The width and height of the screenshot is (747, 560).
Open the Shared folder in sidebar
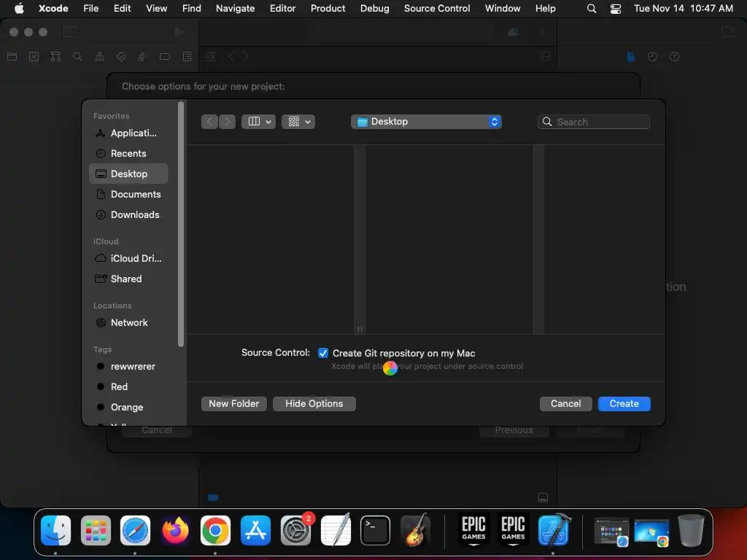point(128,279)
